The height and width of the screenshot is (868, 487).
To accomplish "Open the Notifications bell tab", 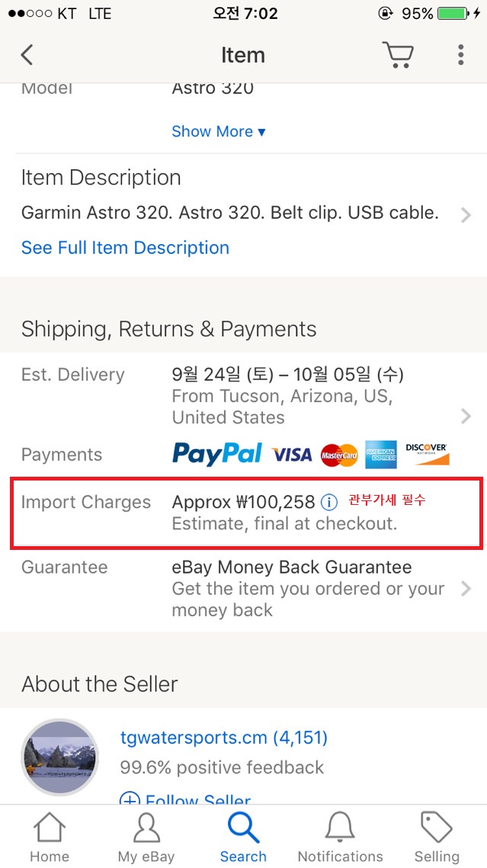I will click(x=340, y=837).
